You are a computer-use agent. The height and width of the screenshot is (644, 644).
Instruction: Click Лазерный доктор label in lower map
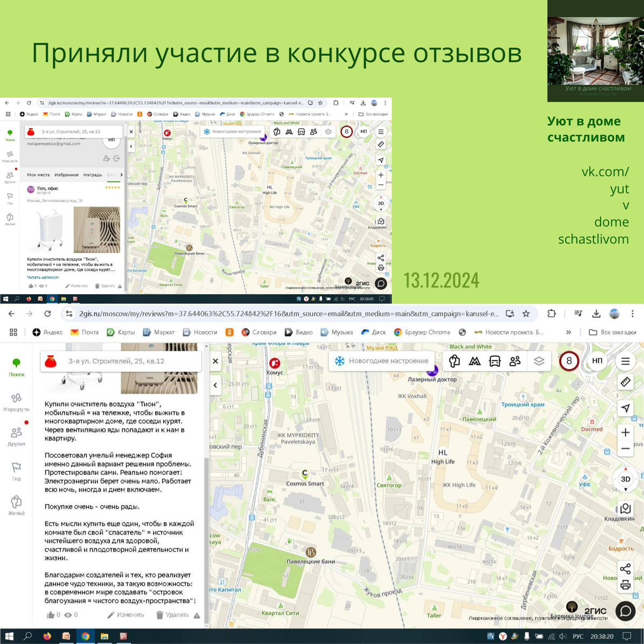(x=432, y=379)
